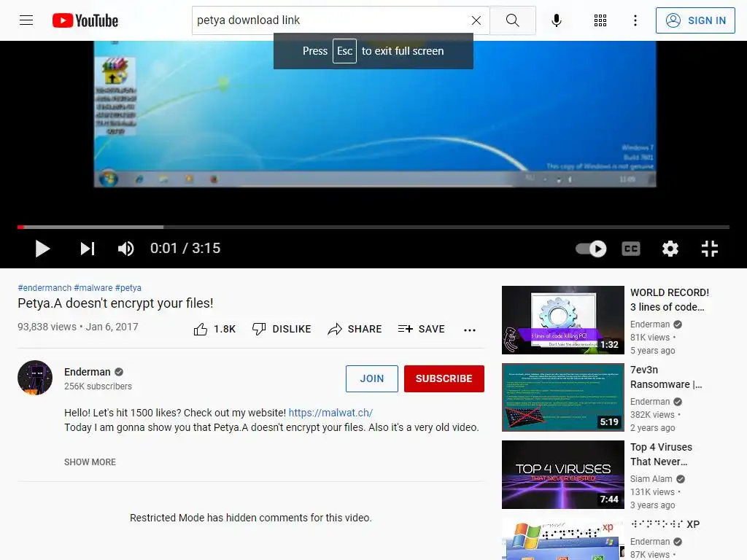Seek along the video progress bar
The width and height of the screenshot is (747, 560).
(373, 227)
